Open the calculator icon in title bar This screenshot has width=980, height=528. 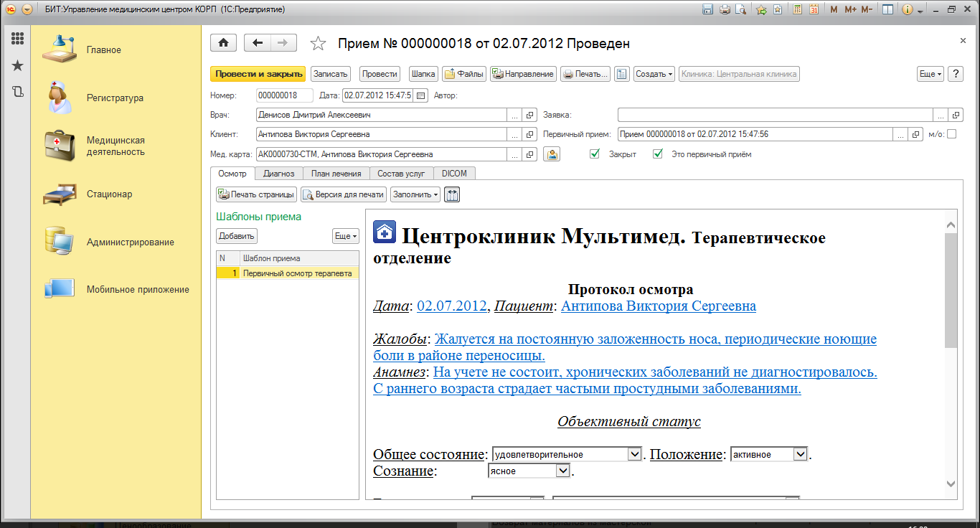pos(798,10)
